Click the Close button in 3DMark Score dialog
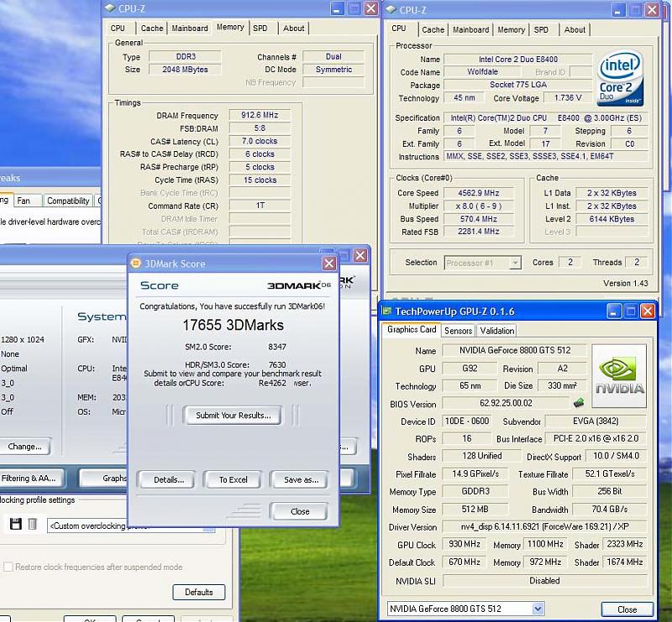672x622 pixels. click(300, 511)
